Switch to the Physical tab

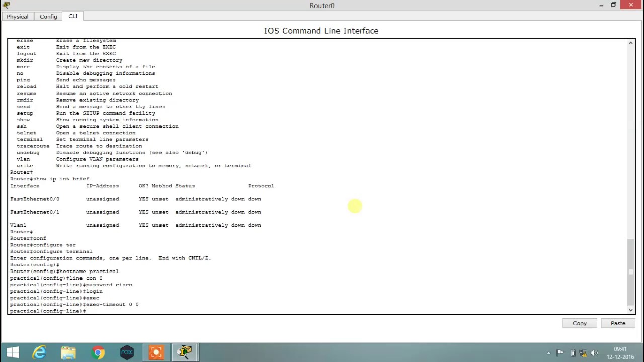pyautogui.click(x=18, y=16)
